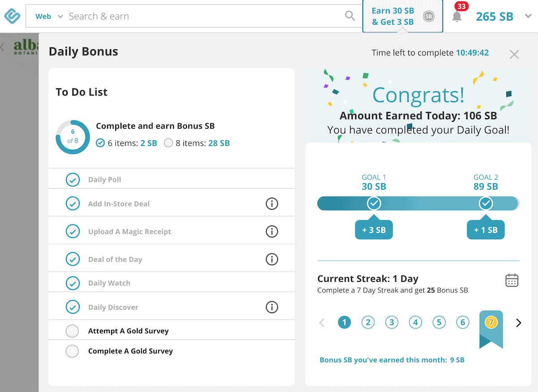The image size is (538, 392).
Task: Click the info icon next to Daily Discover
Action: coord(272,307)
